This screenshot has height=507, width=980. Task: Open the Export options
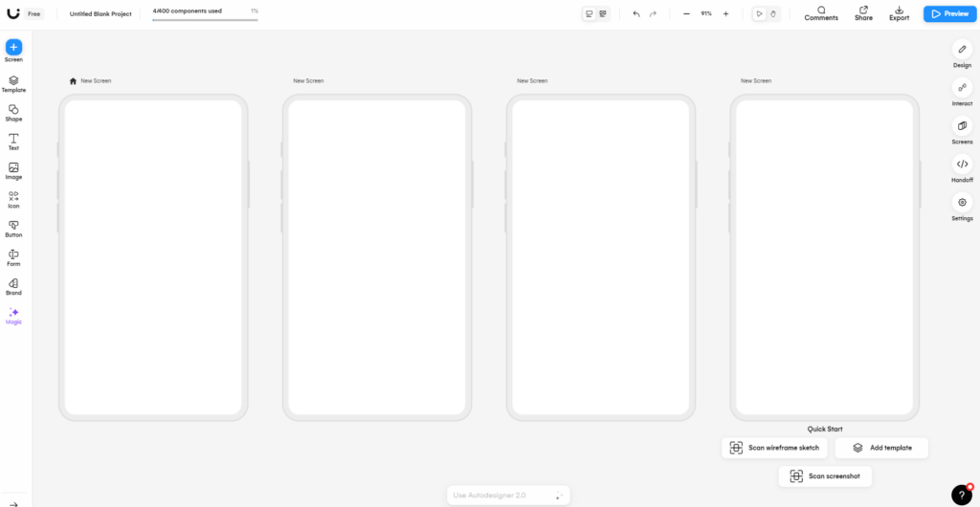899,13
